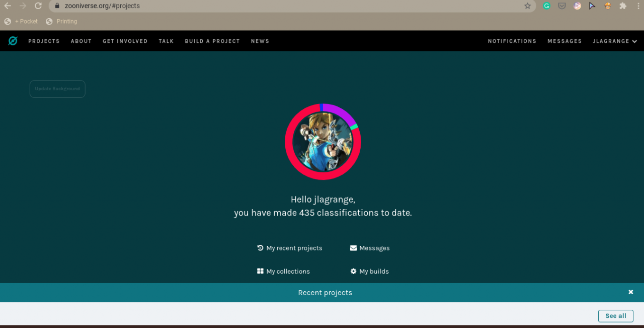Close the Recent projects panel
The image size is (644, 328).
(x=631, y=292)
